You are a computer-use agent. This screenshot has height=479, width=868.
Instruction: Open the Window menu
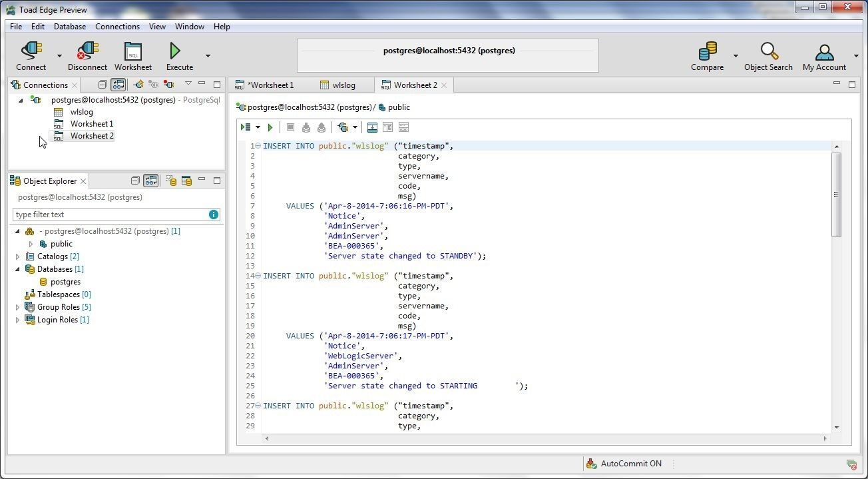pos(190,27)
